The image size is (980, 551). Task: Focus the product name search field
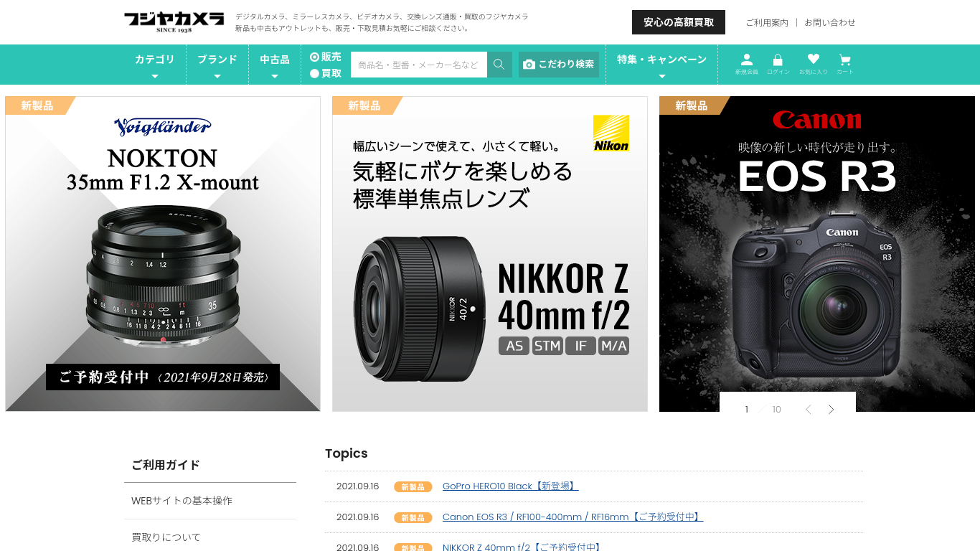(x=419, y=65)
